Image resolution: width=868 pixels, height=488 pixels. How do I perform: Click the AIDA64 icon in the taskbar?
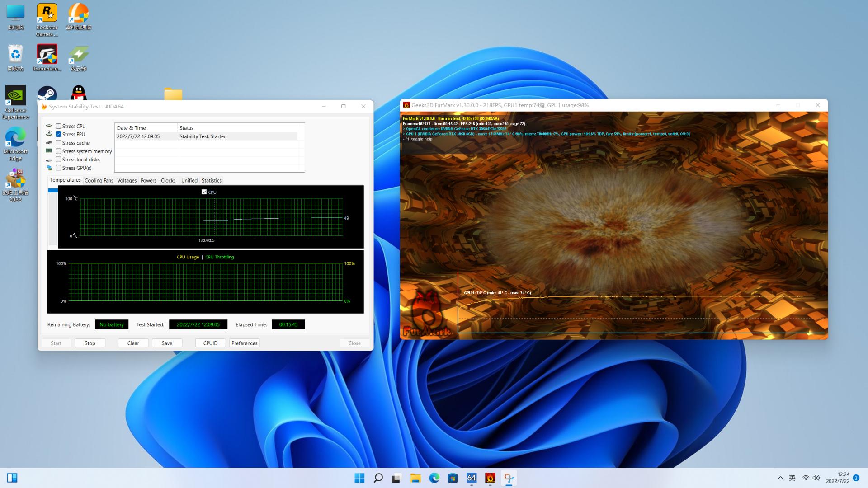pyautogui.click(x=472, y=478)
